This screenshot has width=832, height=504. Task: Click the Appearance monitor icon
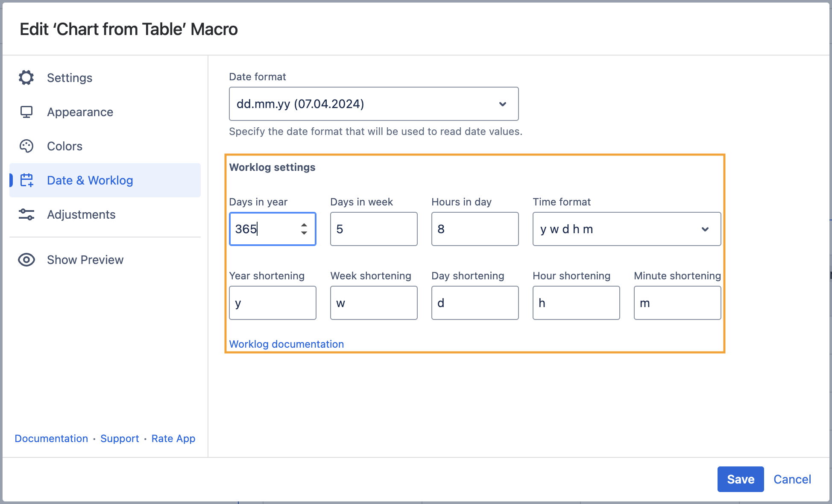(26, 112)
